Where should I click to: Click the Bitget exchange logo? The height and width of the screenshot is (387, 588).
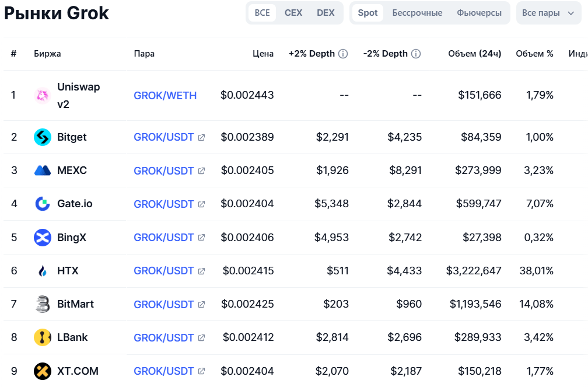pos(43,137)
